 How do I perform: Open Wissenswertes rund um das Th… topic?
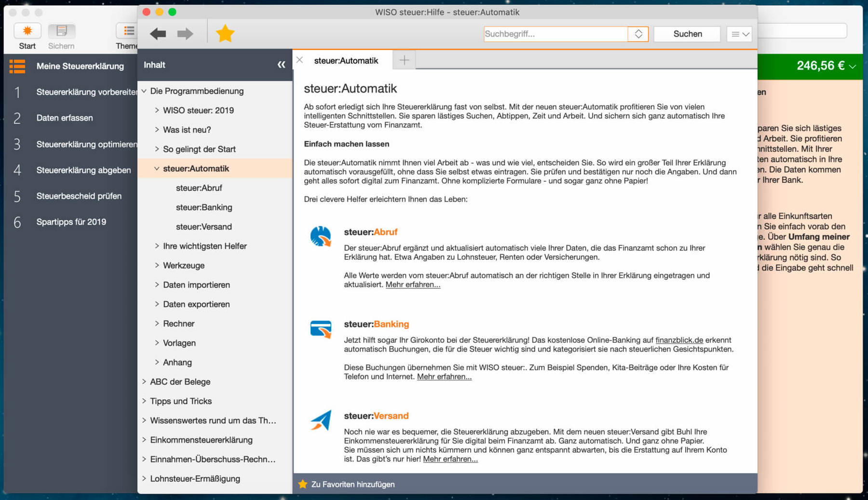click(213, 420)
